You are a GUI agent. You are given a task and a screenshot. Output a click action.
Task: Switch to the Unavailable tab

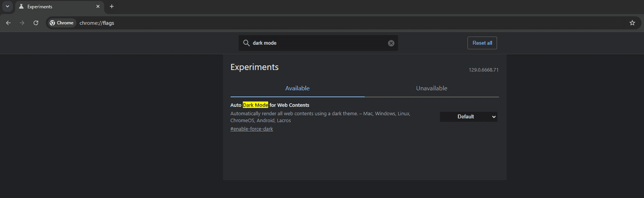coord(431,88)
